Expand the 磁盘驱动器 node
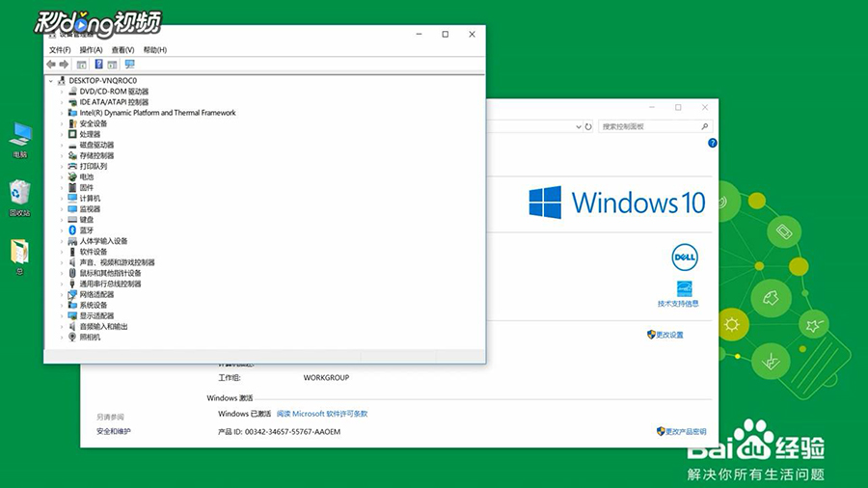868x488 pixels. point(62,145)
